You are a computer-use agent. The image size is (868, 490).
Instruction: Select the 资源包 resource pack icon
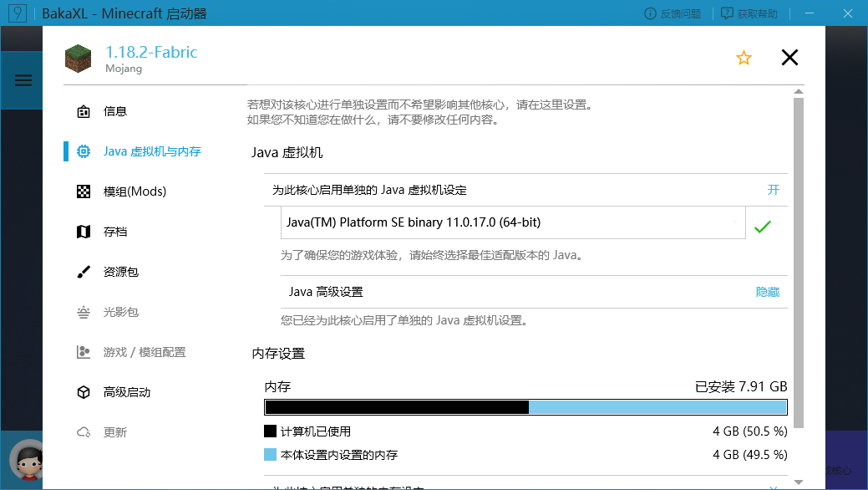click(84, 271)
